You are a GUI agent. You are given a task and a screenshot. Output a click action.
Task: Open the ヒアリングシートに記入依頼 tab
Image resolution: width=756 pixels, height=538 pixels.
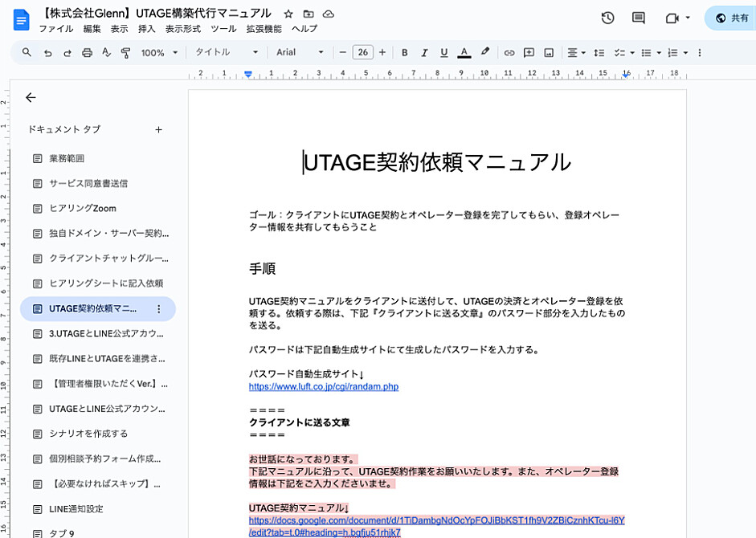[x=98, y=283]
